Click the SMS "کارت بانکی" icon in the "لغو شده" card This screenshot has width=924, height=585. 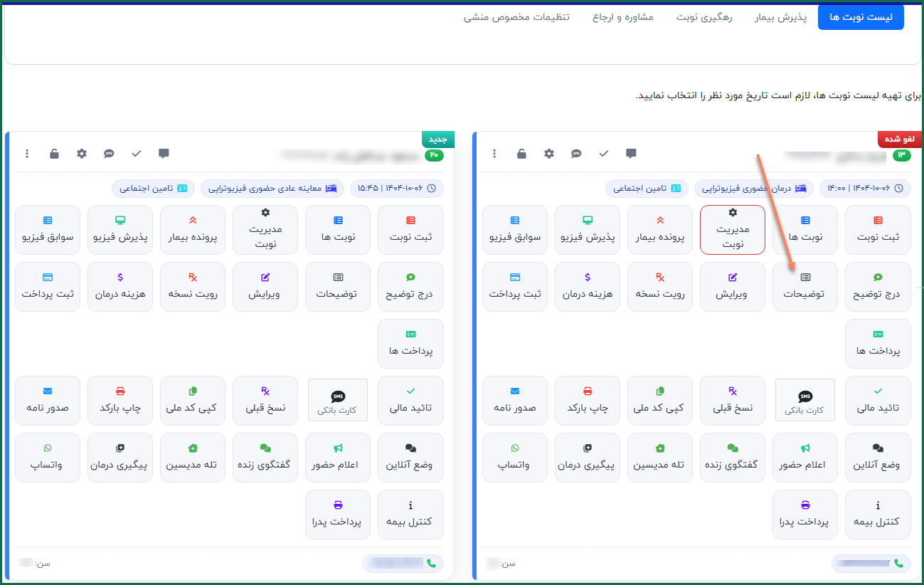pyautogui.click(x=804, y=400)
